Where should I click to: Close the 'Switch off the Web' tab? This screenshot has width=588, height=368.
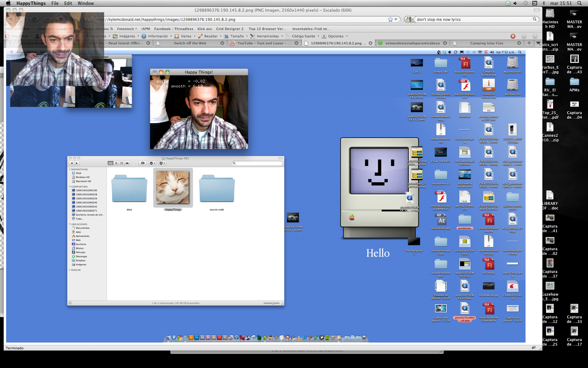(222, 43)
